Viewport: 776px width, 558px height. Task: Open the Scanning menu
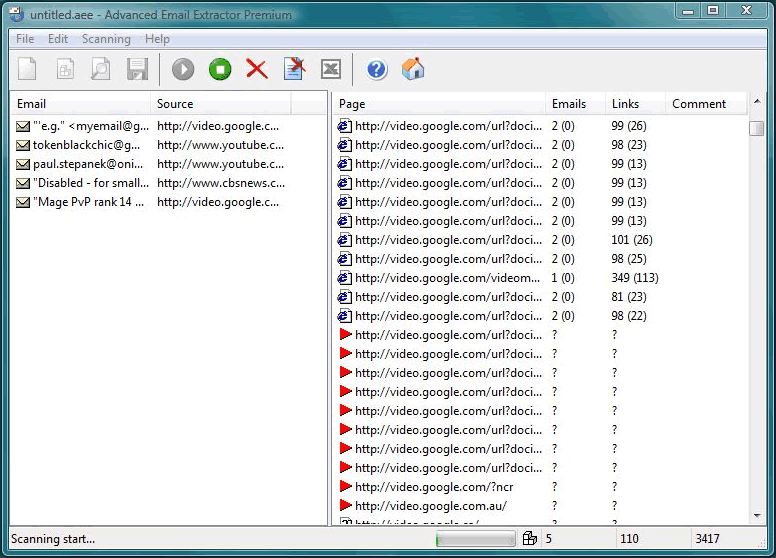[x=106, y=39]
